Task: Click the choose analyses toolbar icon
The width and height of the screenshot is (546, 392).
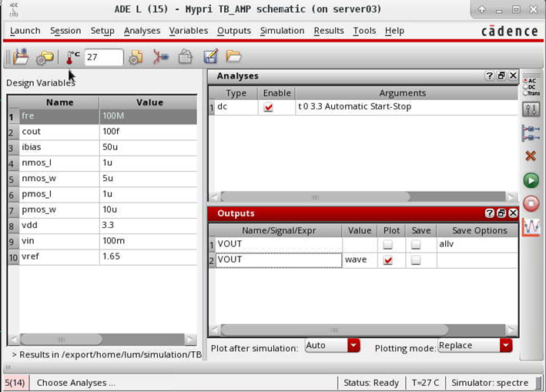Action: point(161,57)
